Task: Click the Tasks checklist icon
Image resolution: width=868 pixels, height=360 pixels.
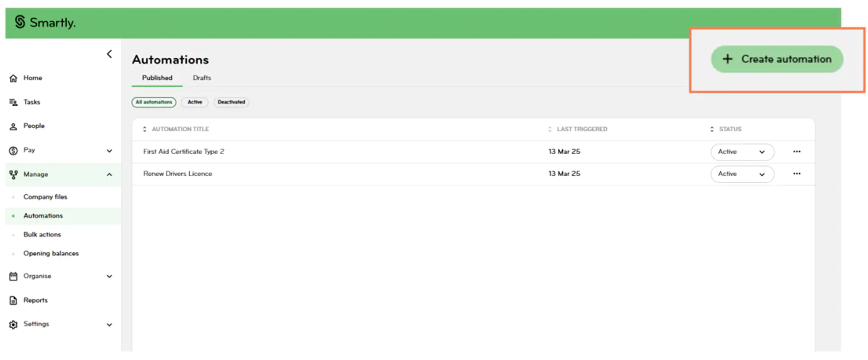Action: pos(13,102)
